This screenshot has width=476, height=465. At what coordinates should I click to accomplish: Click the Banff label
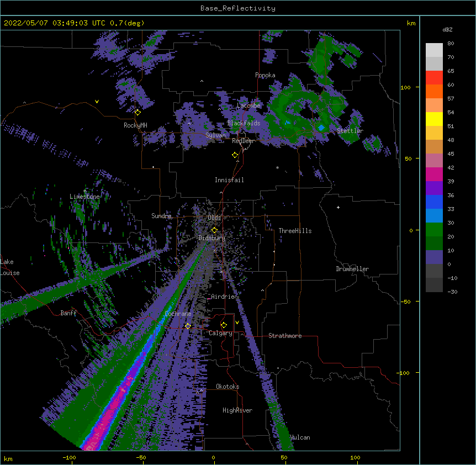click(x=68, y=313)
